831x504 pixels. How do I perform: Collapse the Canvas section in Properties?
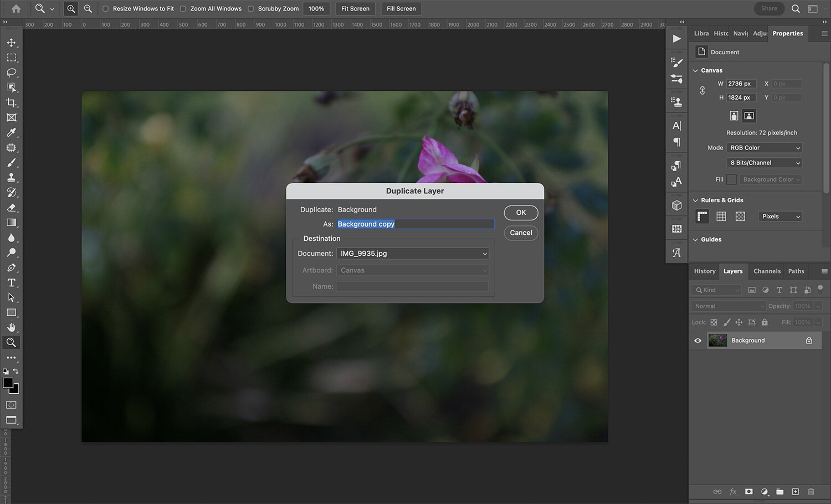pos(696,70)
